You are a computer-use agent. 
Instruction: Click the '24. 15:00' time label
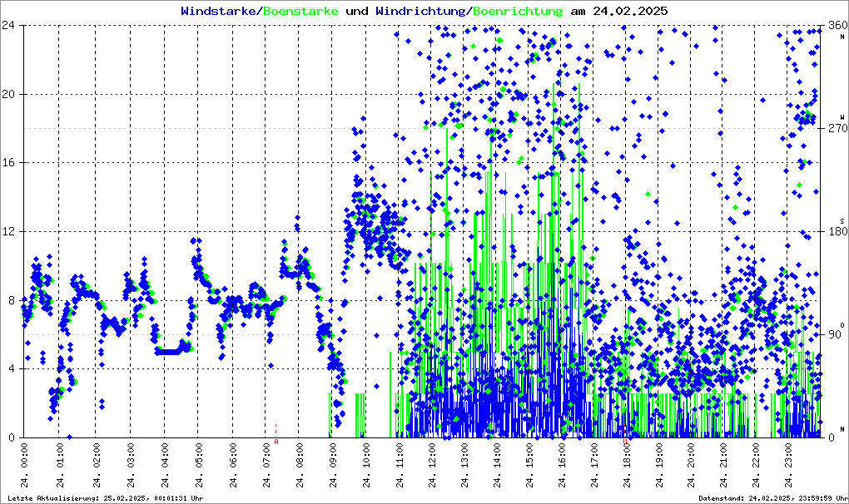pyautogui.click(x=529, y=465)
